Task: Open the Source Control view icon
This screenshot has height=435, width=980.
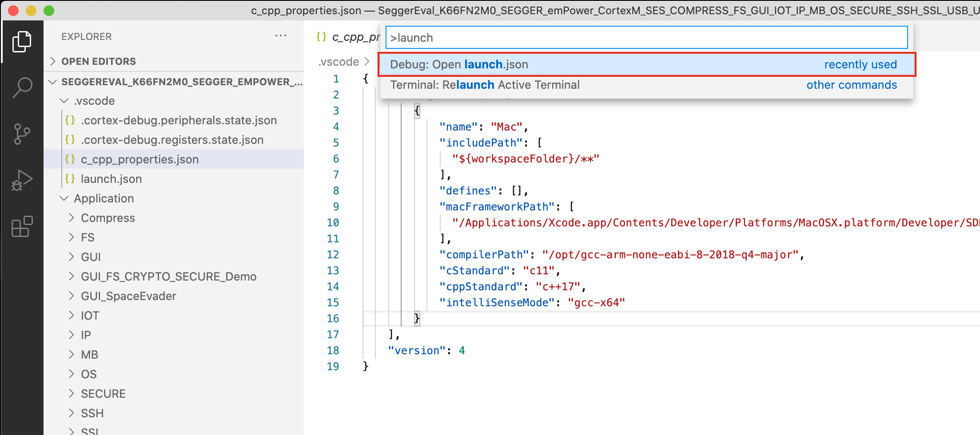Action: (22, 134)
